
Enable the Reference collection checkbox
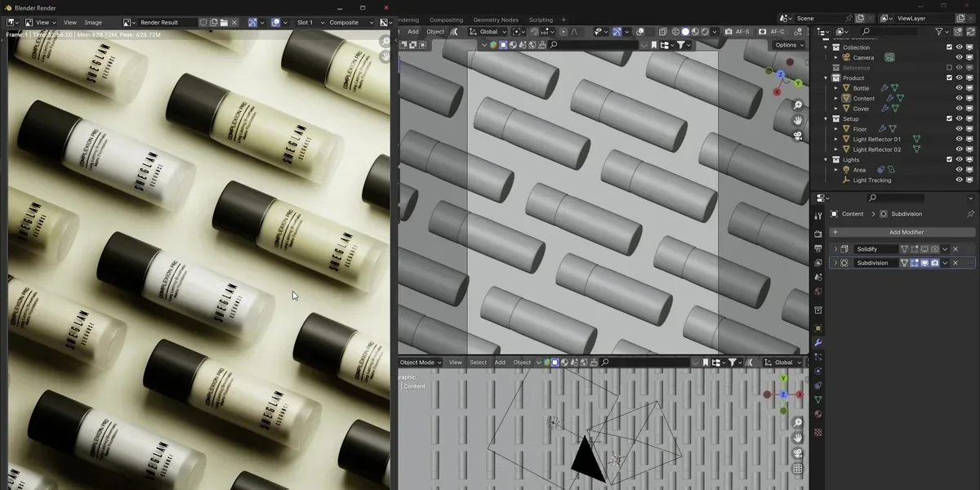(x=949, y=67)
